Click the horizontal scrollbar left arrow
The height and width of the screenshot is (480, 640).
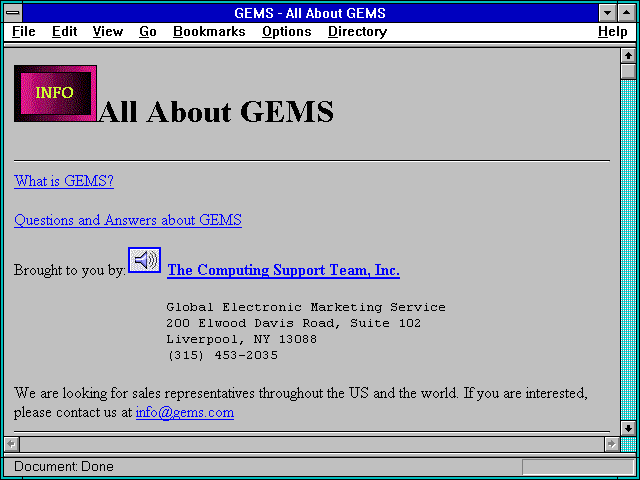(11, 444)
